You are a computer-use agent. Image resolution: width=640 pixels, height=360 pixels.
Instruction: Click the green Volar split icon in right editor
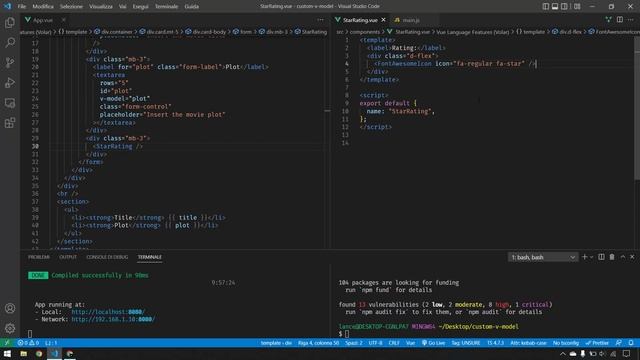pos(609,20)
